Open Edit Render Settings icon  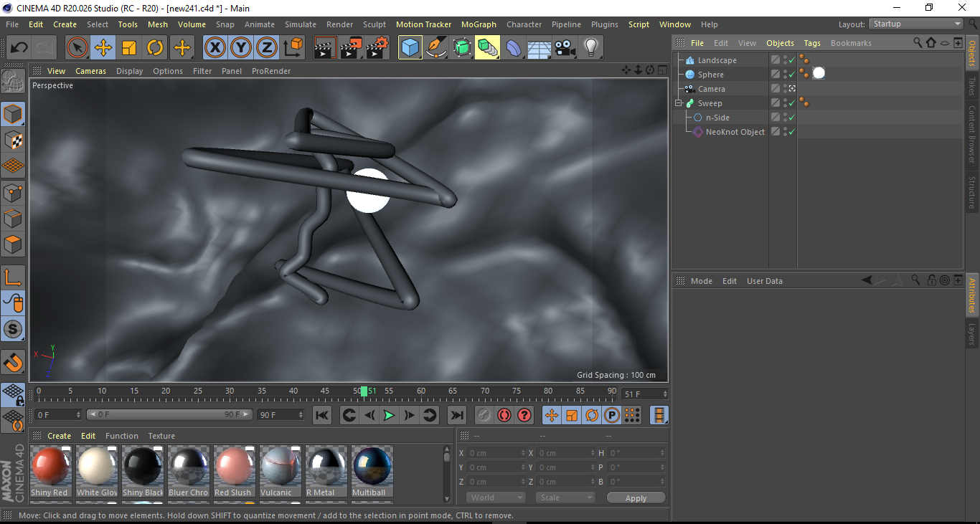click(x=377, y=48)
